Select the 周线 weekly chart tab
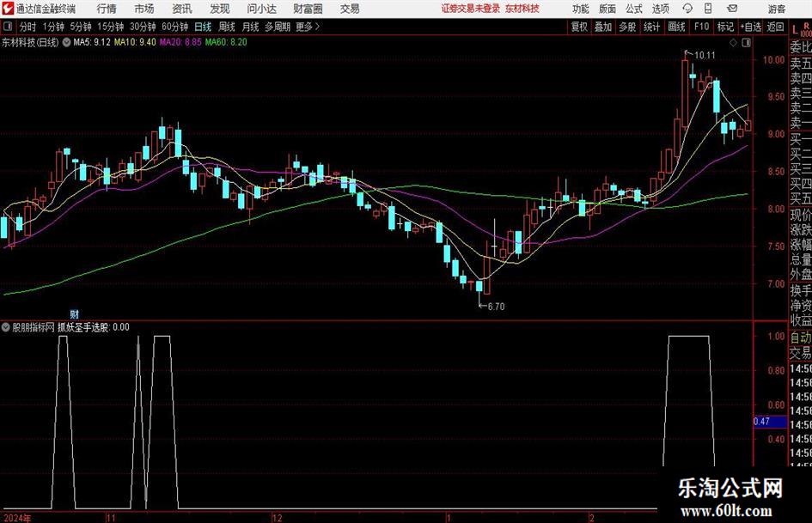This screenshot has width=812, height=523. point(227,27)
